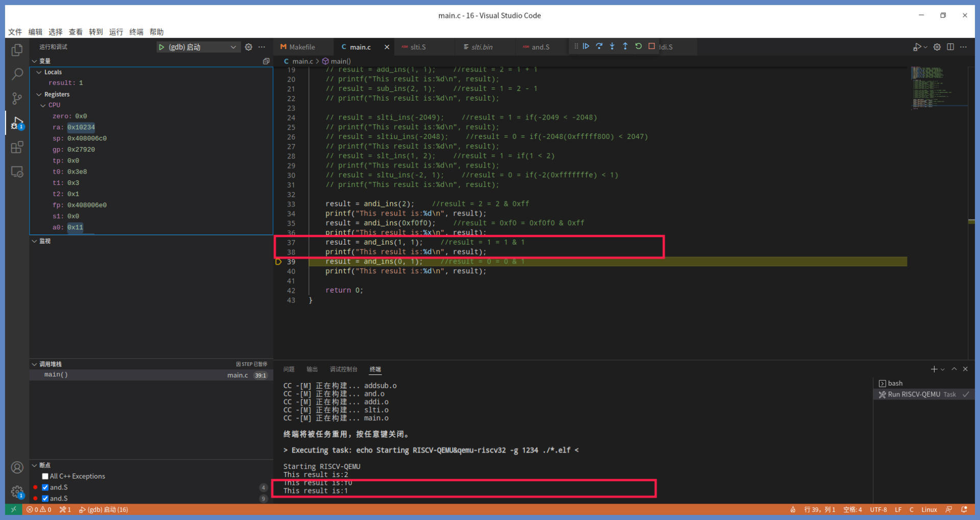Click the Step Into debug icon
Image resolution: width=980 pixels, height=520 pixels.
612,46
